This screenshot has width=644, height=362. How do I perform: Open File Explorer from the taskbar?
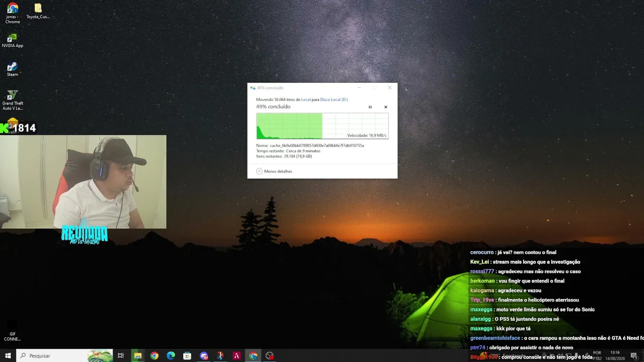[138, 355]
